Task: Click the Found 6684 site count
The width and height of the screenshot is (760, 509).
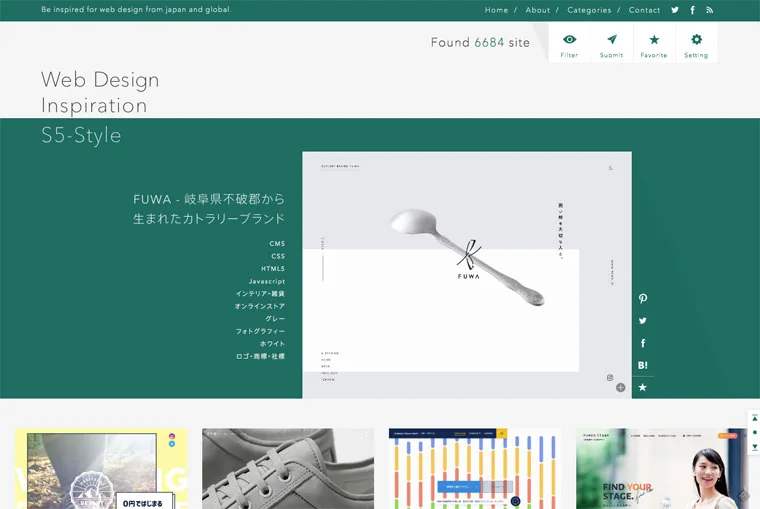Action: point(480,43)
